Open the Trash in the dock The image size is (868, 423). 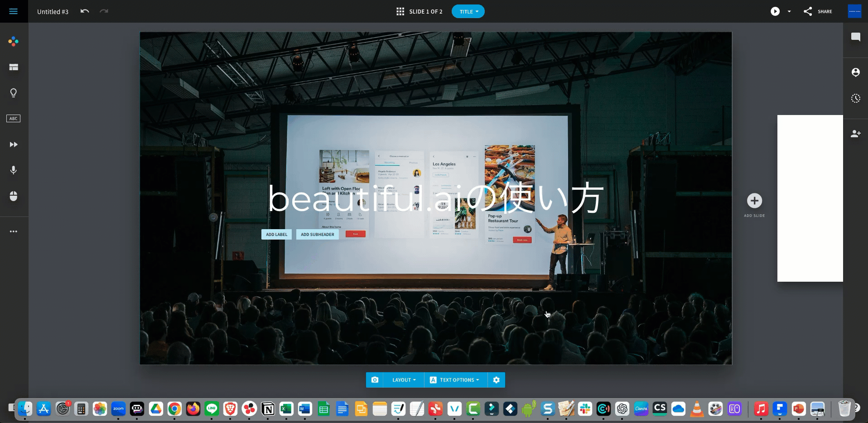point(844,409)
